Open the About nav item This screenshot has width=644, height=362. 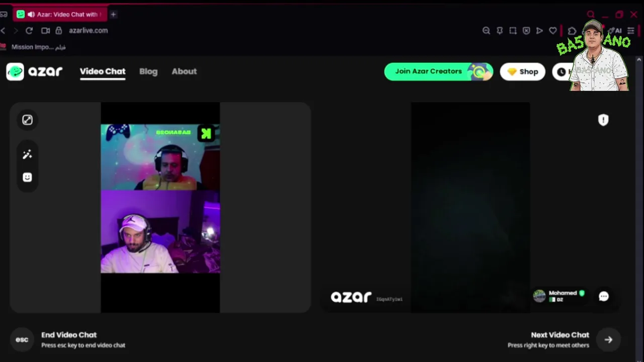pyautogui.click(x=184, y=71)
